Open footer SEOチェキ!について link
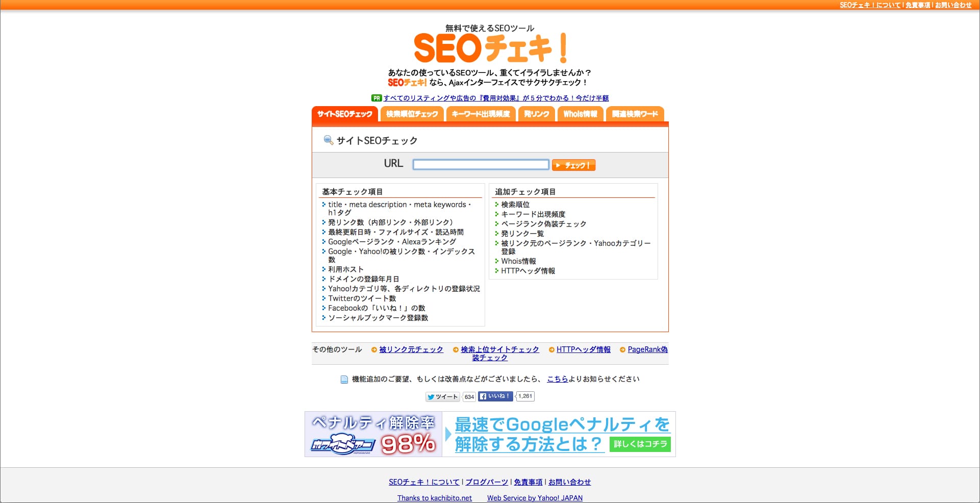Viewport: 980px width, 503px height. pos(424,482)
